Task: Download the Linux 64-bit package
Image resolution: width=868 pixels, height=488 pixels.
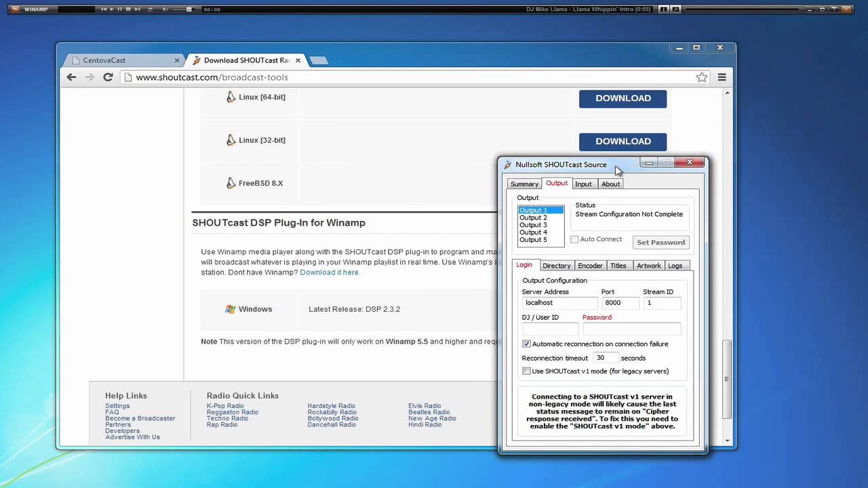Action: [x=623, y=98]
